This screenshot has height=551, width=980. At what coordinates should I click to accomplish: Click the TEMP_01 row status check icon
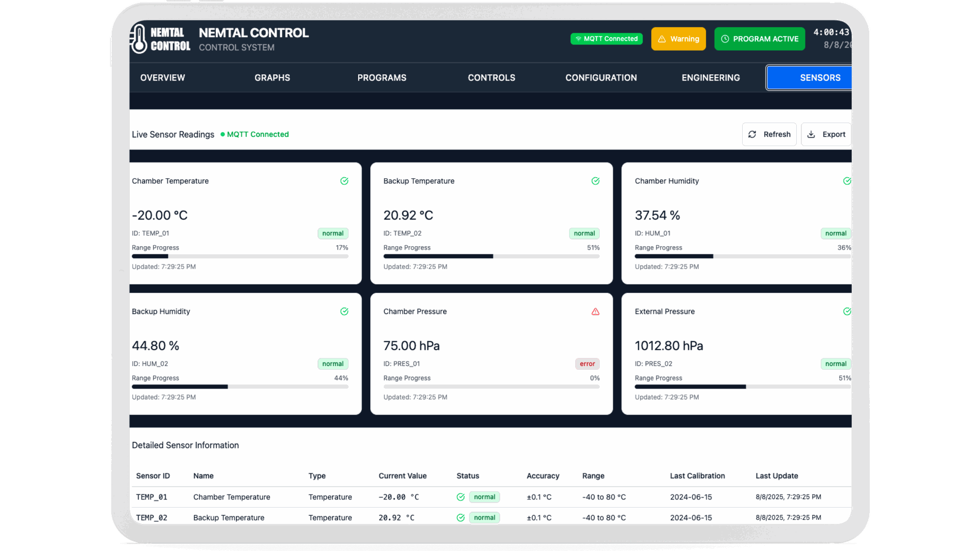point(460,497)
